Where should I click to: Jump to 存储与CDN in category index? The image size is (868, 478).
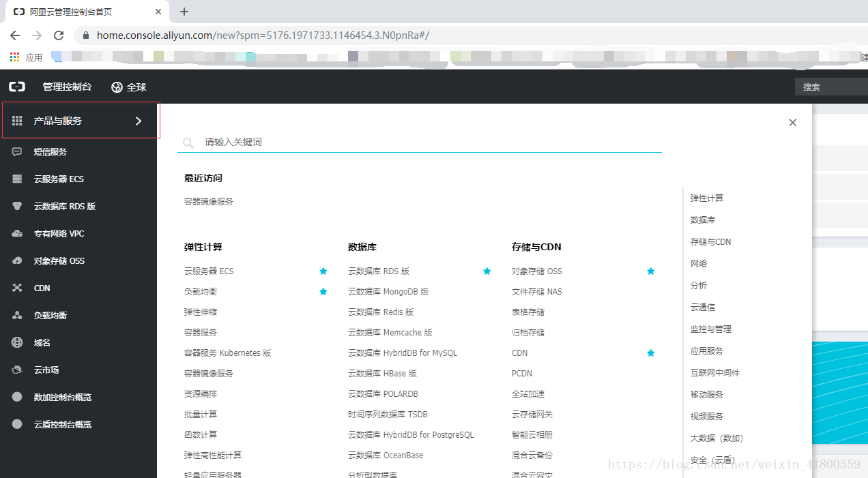(710, 242)
